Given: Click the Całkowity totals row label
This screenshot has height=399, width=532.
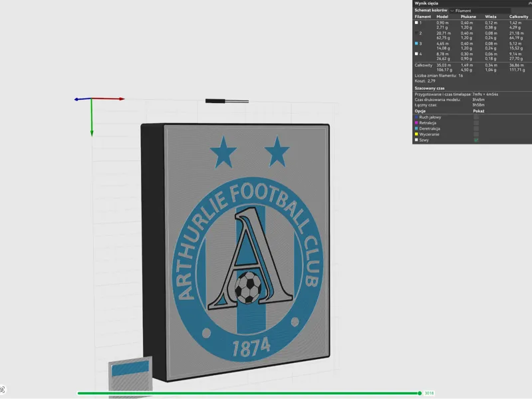Looking at the screenshot, I should click(424, 65).
